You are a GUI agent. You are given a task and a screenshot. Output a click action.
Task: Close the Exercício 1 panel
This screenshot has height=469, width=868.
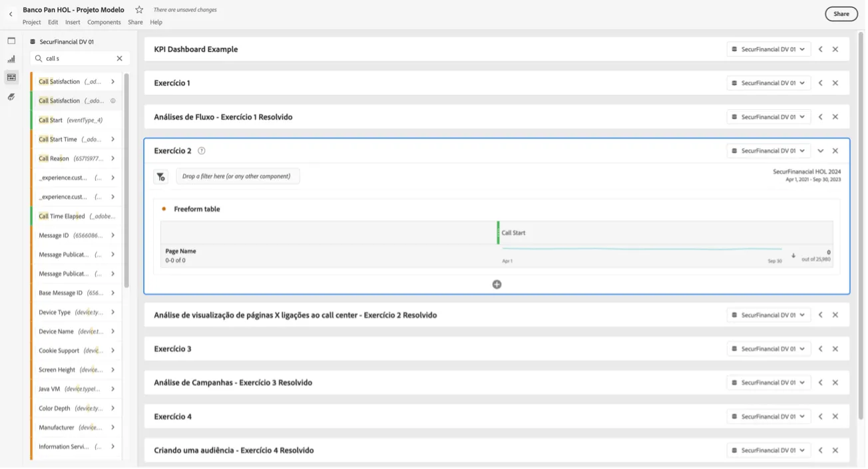tap(835, 83)
